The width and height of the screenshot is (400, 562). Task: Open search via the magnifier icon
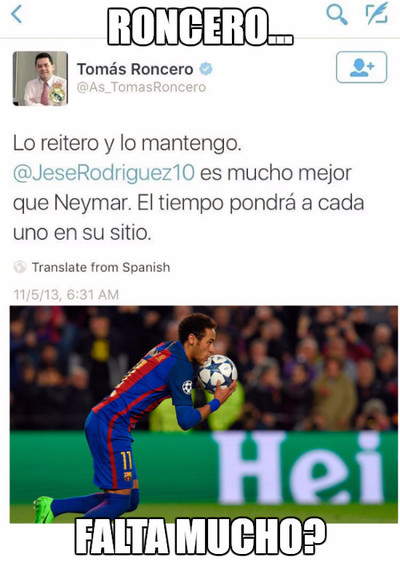coord(336,15)
